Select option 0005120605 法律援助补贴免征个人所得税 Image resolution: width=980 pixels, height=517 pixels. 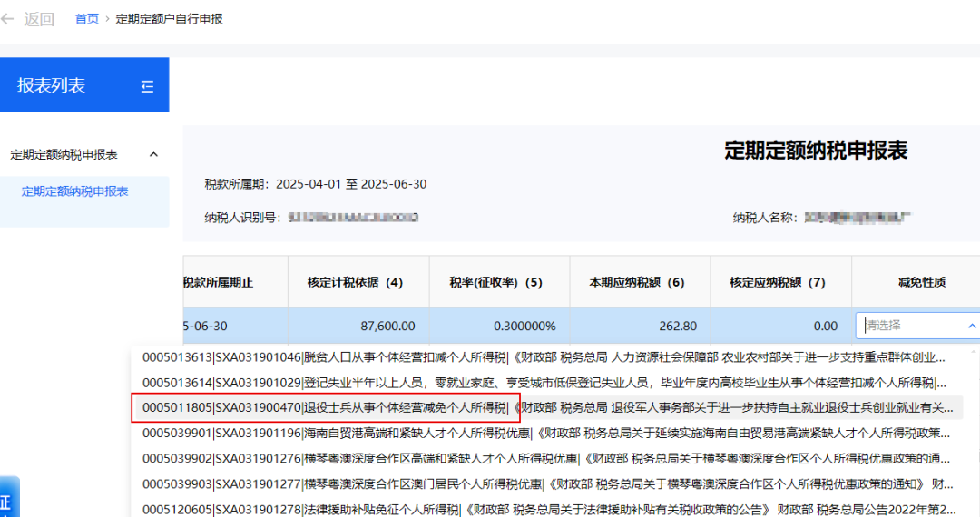[547, 509]
